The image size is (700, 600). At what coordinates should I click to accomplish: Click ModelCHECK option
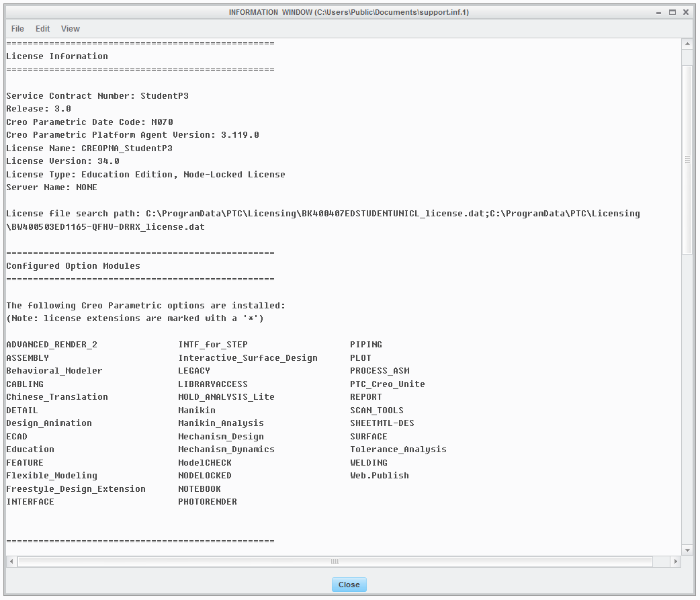[205, 463]
